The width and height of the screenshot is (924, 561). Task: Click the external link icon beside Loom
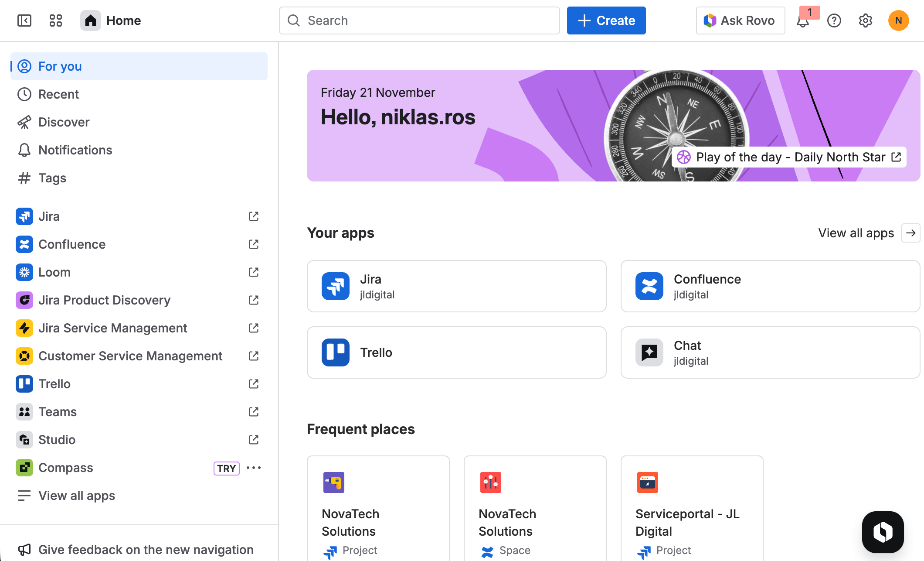click(254, 272)
